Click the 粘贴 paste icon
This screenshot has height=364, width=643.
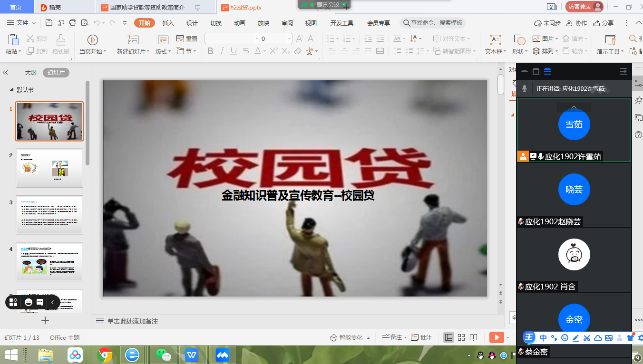[13, 40]
